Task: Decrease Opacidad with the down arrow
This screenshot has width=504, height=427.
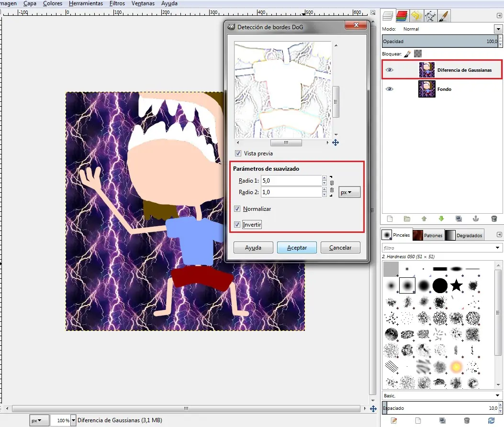Action: coord(500,44)
